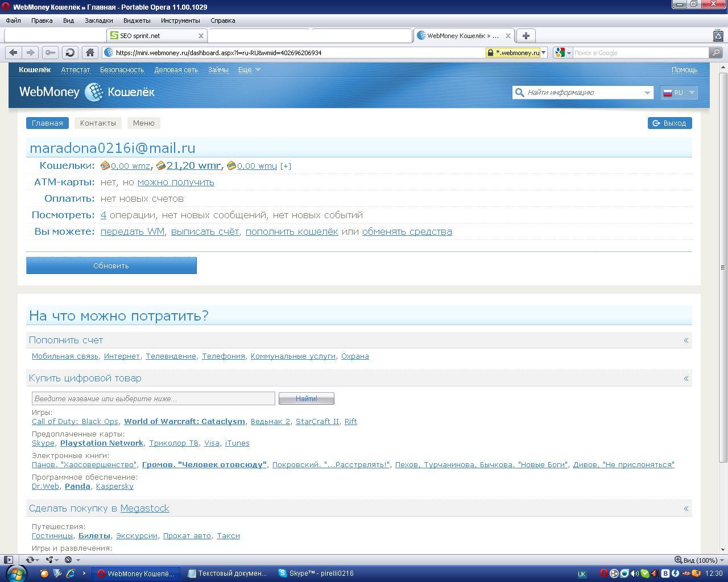
Task: Open the Google search engine selector
Action: 563,53
